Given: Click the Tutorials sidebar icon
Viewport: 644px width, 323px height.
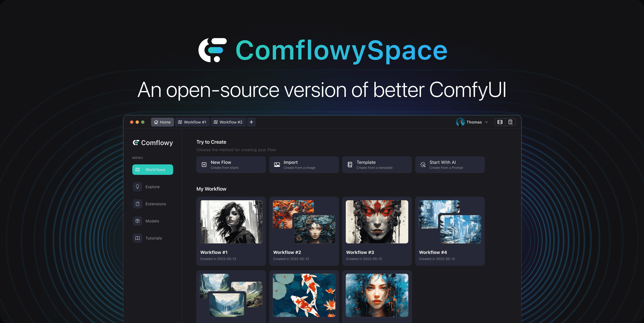Looking at the screenshot, I should pyautogui.click(x=138, y=238).
